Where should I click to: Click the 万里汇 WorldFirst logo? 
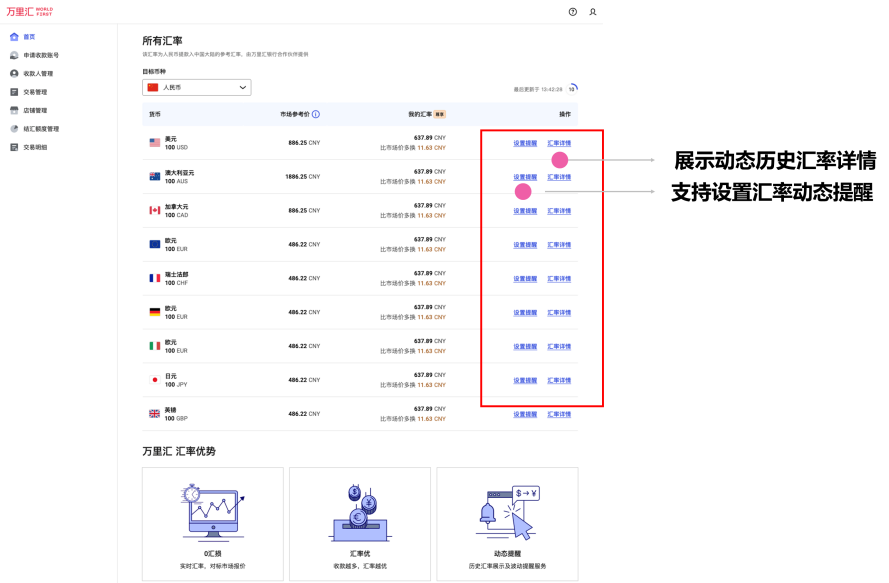point(29,11)
